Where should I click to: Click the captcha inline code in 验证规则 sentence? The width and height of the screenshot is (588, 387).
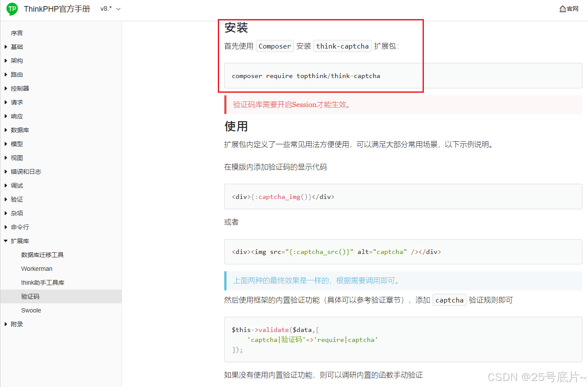449,300
